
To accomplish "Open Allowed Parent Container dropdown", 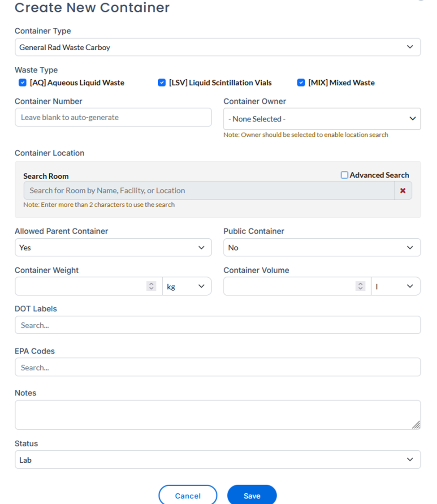I will click(113, 247).
